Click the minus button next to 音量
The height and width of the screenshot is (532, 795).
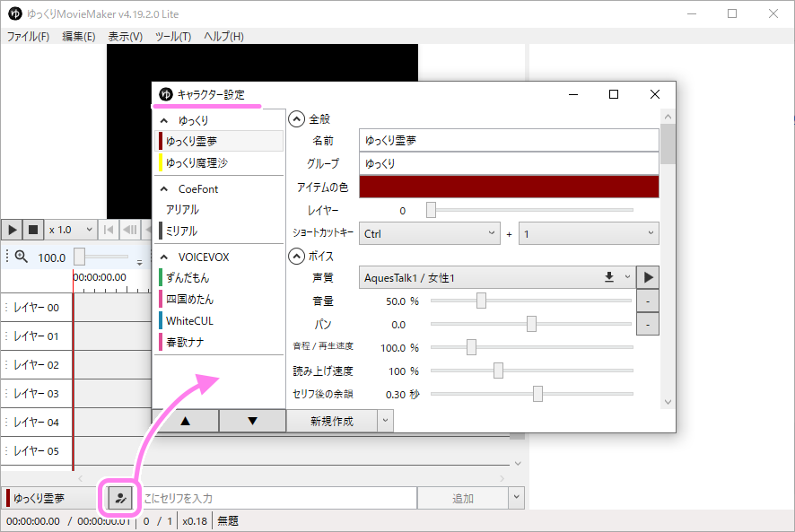pyautogui.click(x=648, y=301)
